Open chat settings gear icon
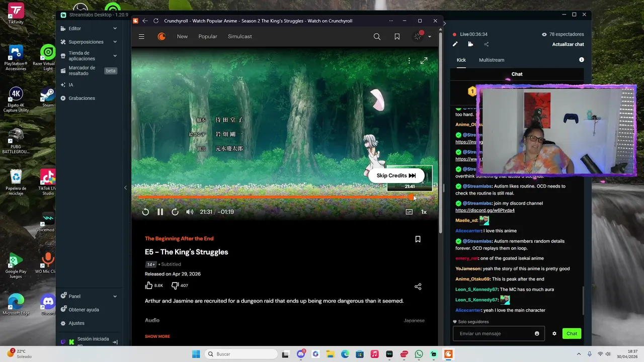 click(x=554, y=333)
